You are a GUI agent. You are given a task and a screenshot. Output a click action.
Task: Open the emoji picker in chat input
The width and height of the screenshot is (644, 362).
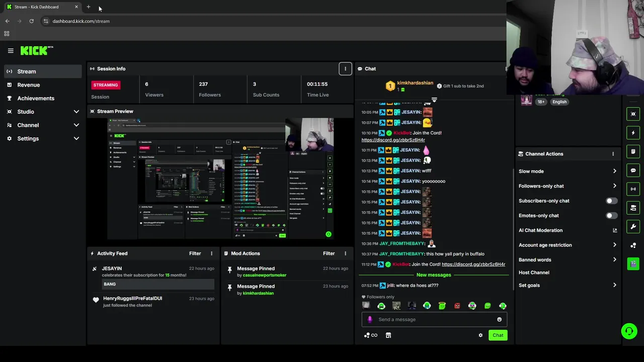(499, 319)
